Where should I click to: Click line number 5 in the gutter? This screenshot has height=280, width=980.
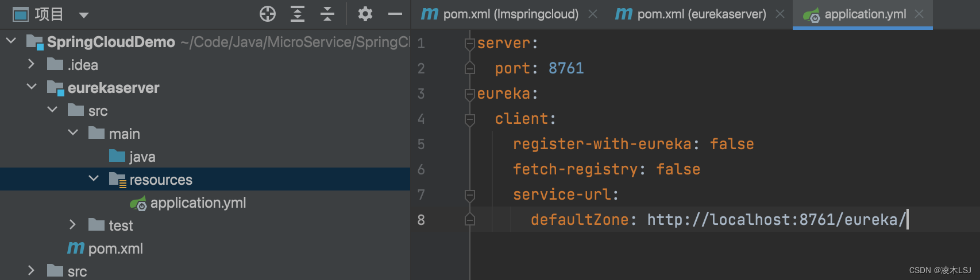coord(421,144)
